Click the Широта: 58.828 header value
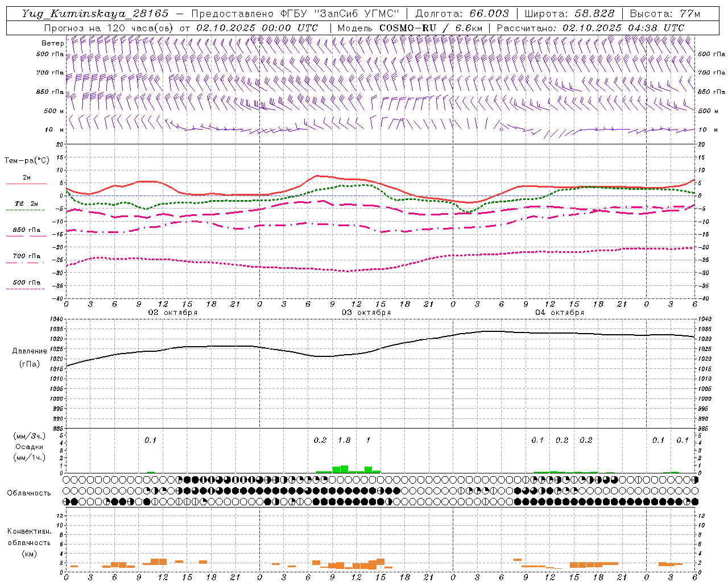This screenshot has width=728, height=582. 569,14
